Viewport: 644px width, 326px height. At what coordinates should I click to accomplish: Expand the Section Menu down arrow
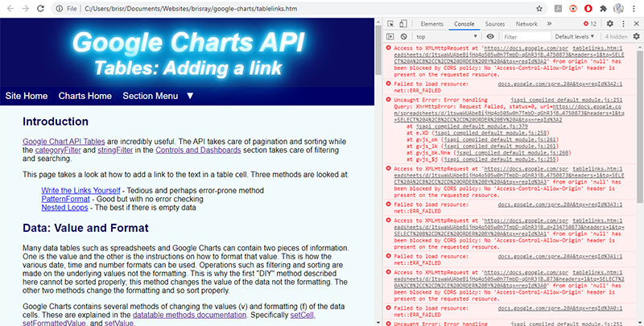click(190, 96)
